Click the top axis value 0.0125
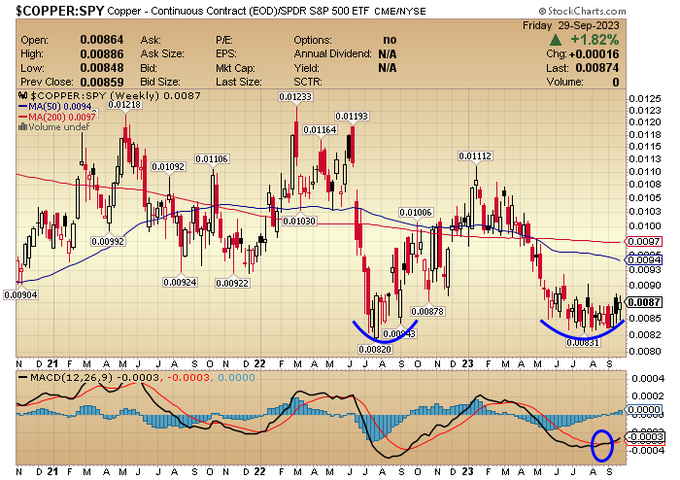Screen dimensions: 680x480 pos(645,99)
